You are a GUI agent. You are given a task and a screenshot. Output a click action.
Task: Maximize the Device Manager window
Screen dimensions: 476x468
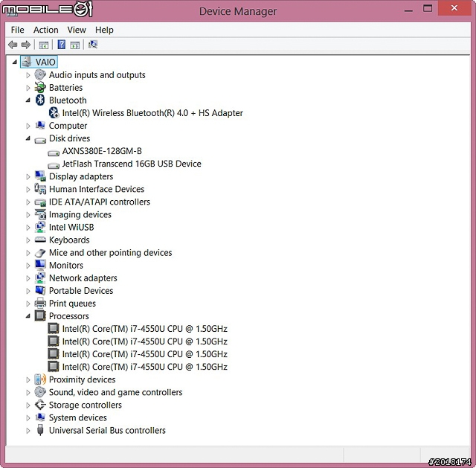click(428, 8)
